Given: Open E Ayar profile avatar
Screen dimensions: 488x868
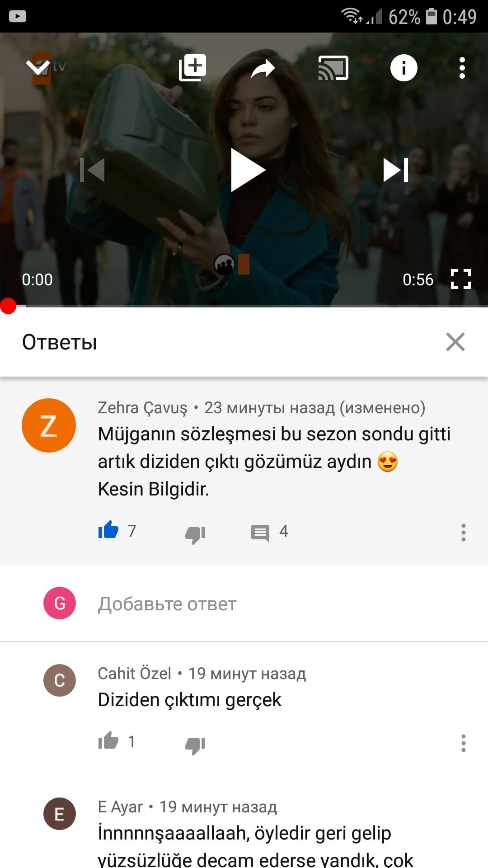Looking at the screenshot, I should click(60, 814).
